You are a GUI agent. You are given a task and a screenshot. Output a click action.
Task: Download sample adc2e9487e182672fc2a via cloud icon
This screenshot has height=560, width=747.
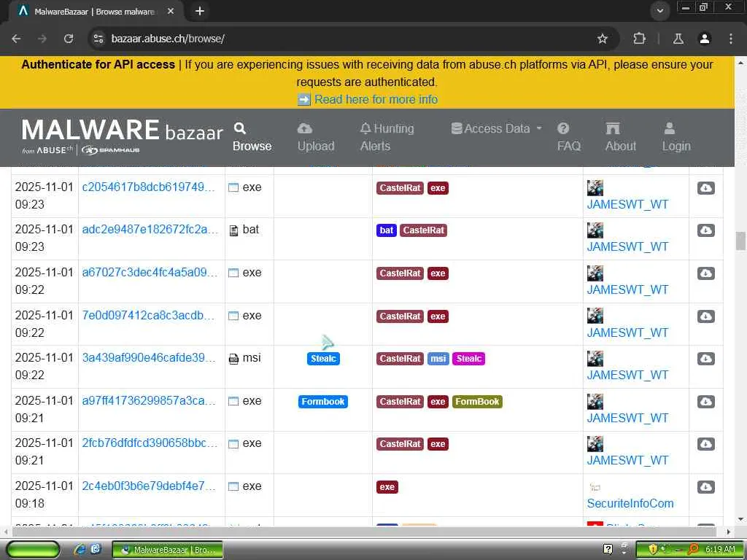click(705, 230)
